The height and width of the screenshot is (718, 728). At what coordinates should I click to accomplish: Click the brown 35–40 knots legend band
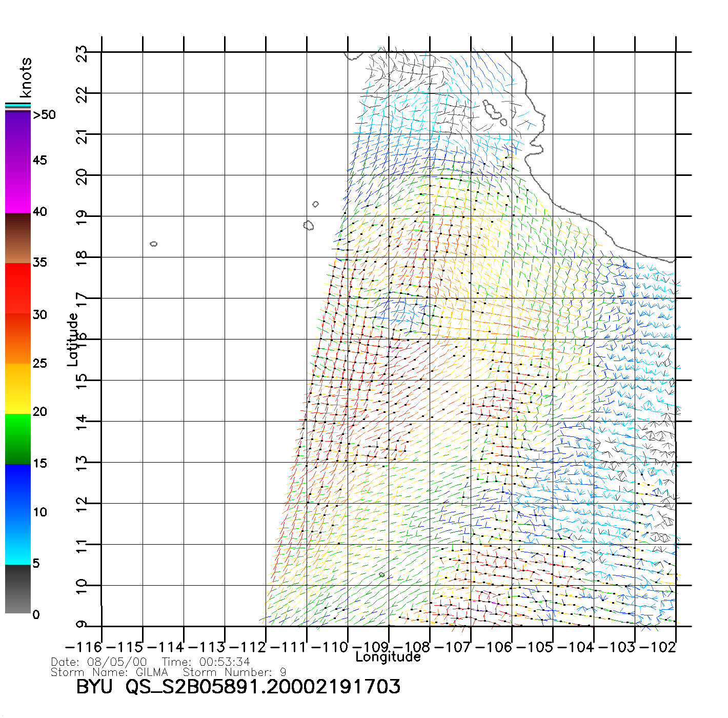coord(18,238)
